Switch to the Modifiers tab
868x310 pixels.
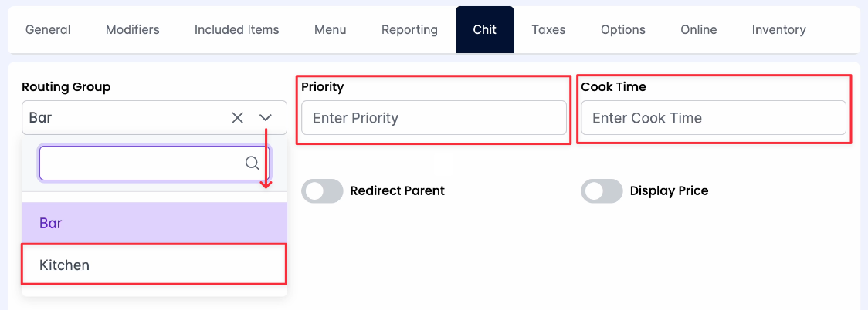pos(132,30)
